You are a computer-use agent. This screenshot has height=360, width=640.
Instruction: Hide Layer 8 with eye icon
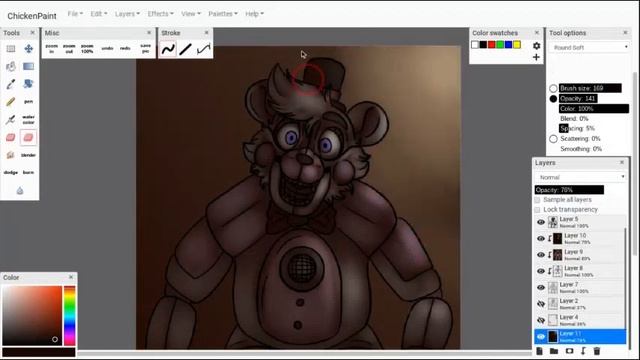click(541, 271)
